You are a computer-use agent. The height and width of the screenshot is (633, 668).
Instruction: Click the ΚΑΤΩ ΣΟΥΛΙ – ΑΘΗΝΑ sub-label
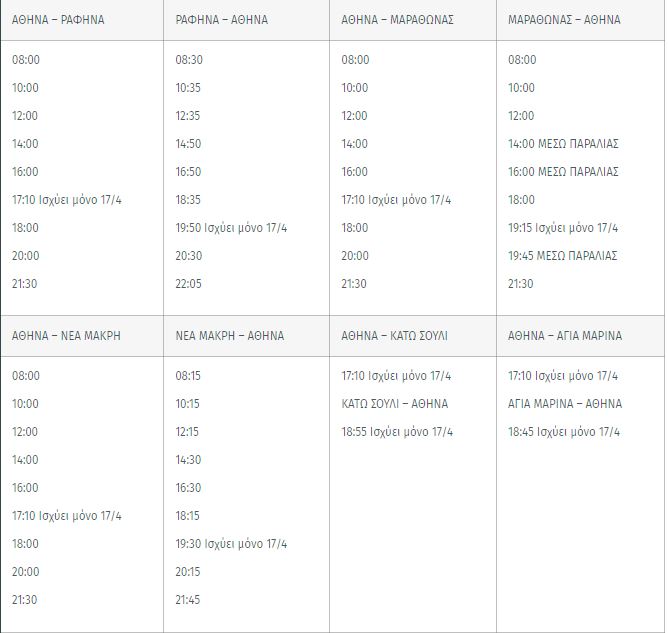click(394, 404)
